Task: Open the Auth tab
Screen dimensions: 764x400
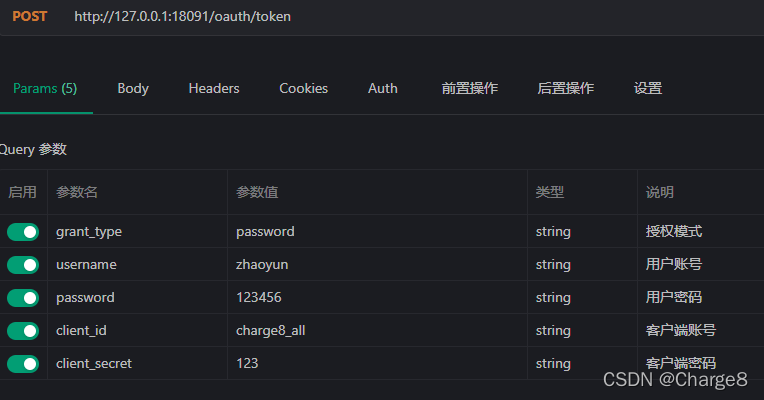Action: point(382,89)
